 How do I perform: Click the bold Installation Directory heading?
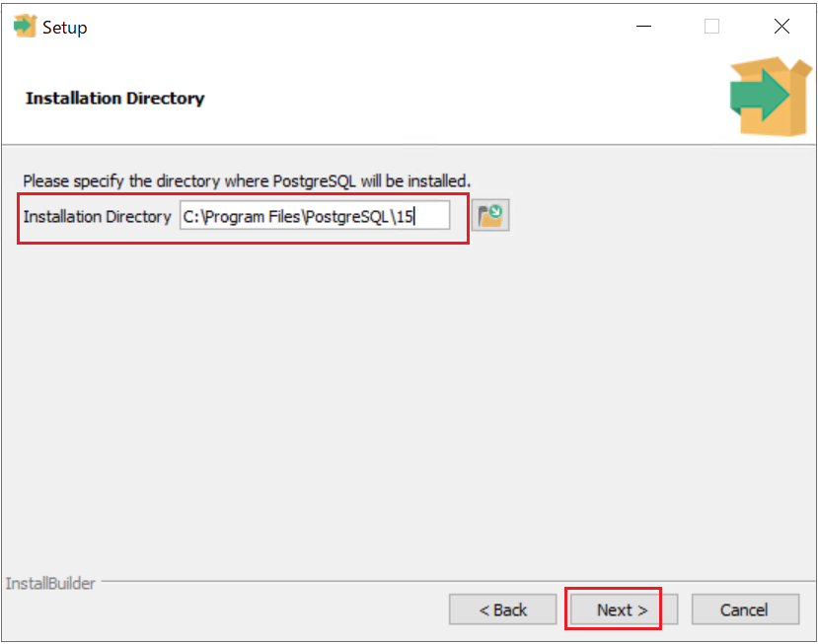(114, 98)
